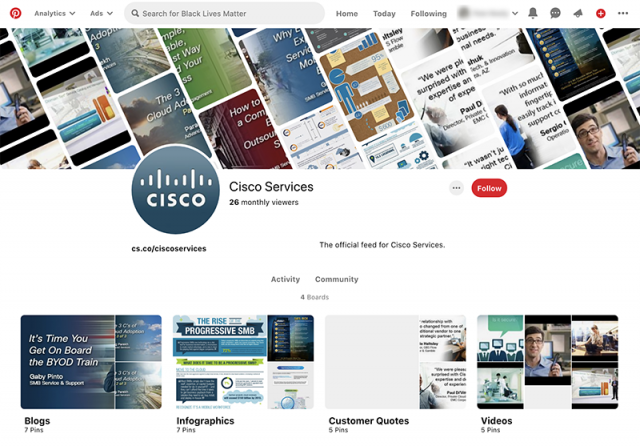Switch to the Community tab
640x446 pixels.
pyautogui.click(x=337, y=279)
